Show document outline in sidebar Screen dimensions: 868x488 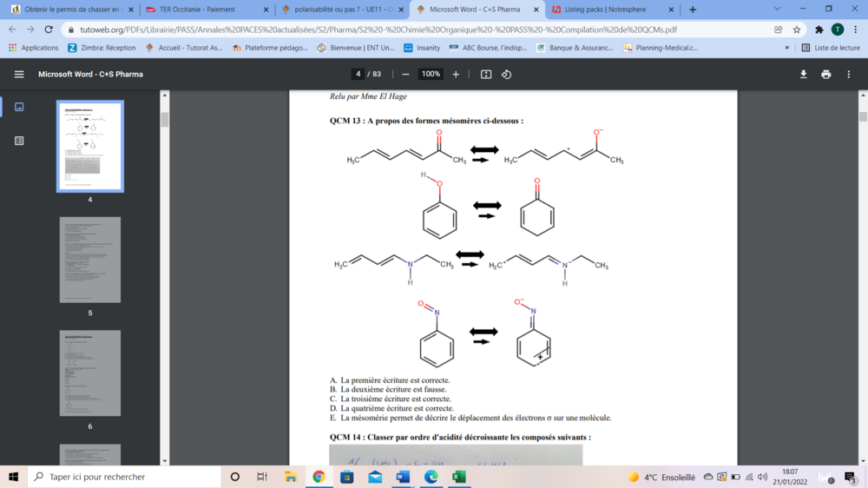pyautogui.click(x=19, y=141)
